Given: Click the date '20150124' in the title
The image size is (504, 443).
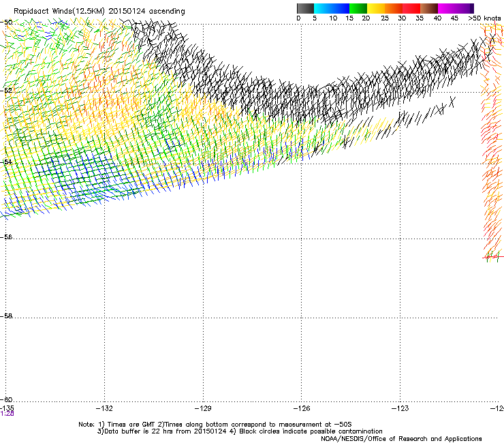Looking at the screenshot, I should click(x=127, y=11).
